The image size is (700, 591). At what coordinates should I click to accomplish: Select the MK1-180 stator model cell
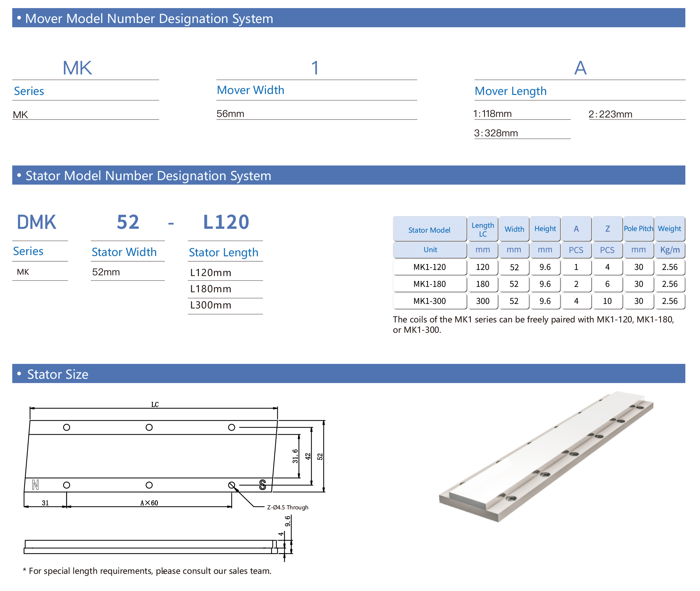pyautogui.click(x=430, y=284)
